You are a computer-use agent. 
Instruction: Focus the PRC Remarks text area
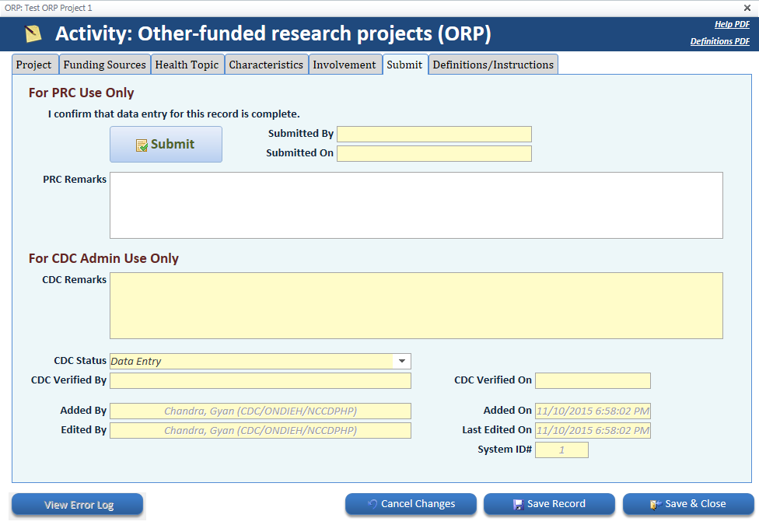[x=416, y=205]
